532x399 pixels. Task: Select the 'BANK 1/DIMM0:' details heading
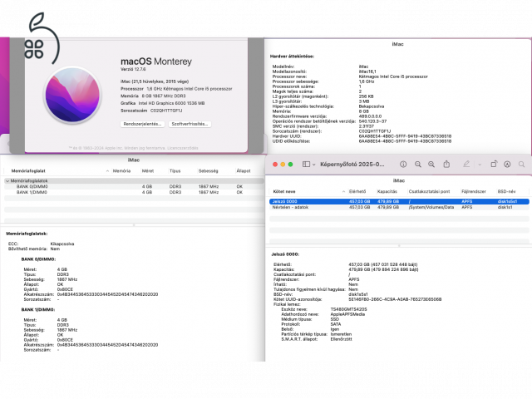click(38, 310)
